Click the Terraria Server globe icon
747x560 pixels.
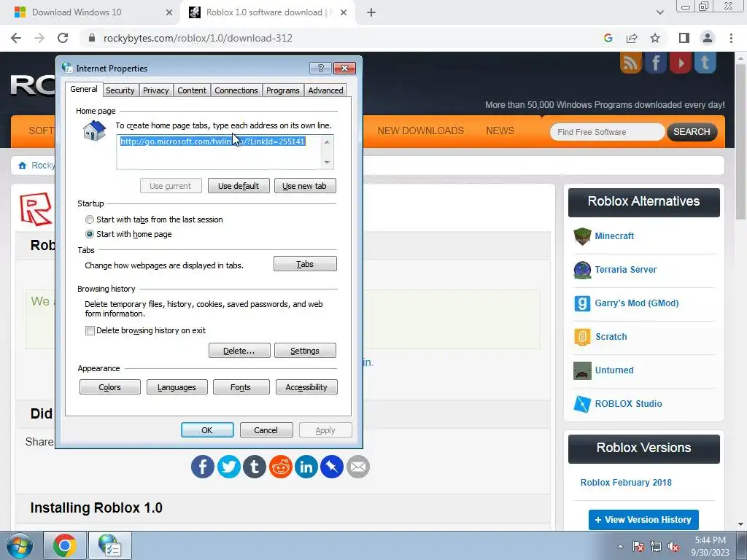[582, 270]
